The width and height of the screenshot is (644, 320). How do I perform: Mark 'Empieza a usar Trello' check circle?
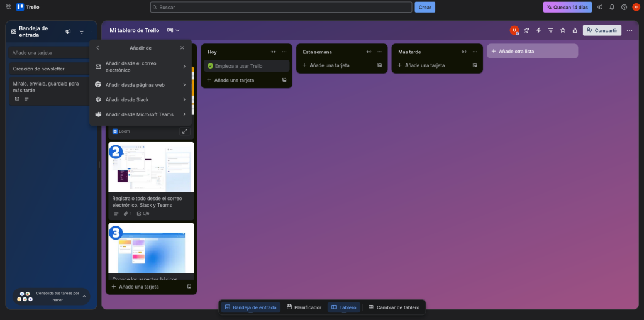pos(211,66)
